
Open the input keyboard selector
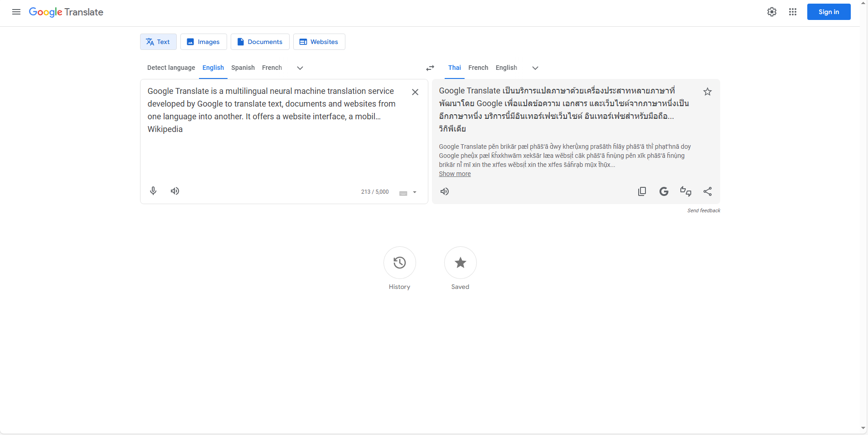pos(407,192)
